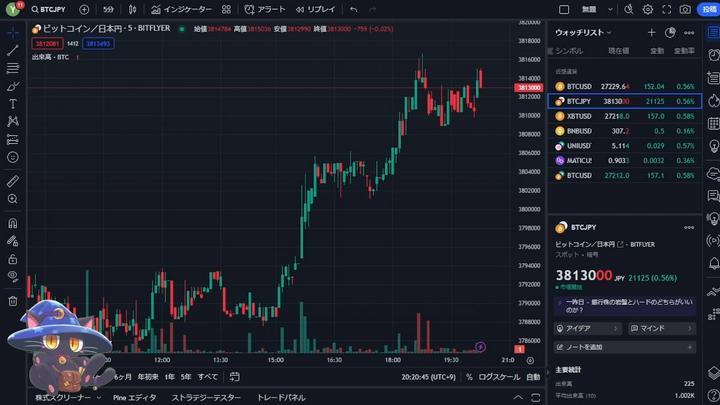720x405 pixels.
Task: Open the 株式スクリーナー dropdown
Action: (x=68, y=397)
